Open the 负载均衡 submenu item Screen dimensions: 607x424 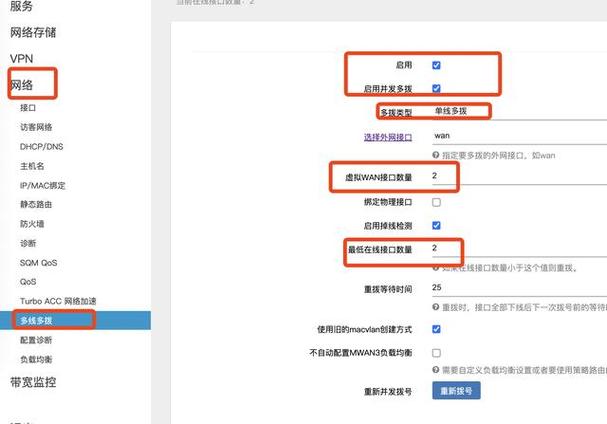(x=36, y=359)
